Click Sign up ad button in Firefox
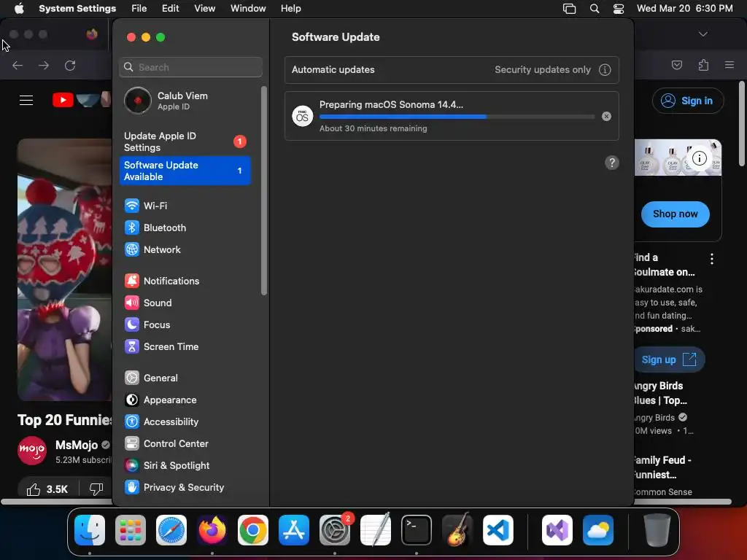Image resolution: width=747 pixels, height=560 pixels. click(x=669, y=359)
